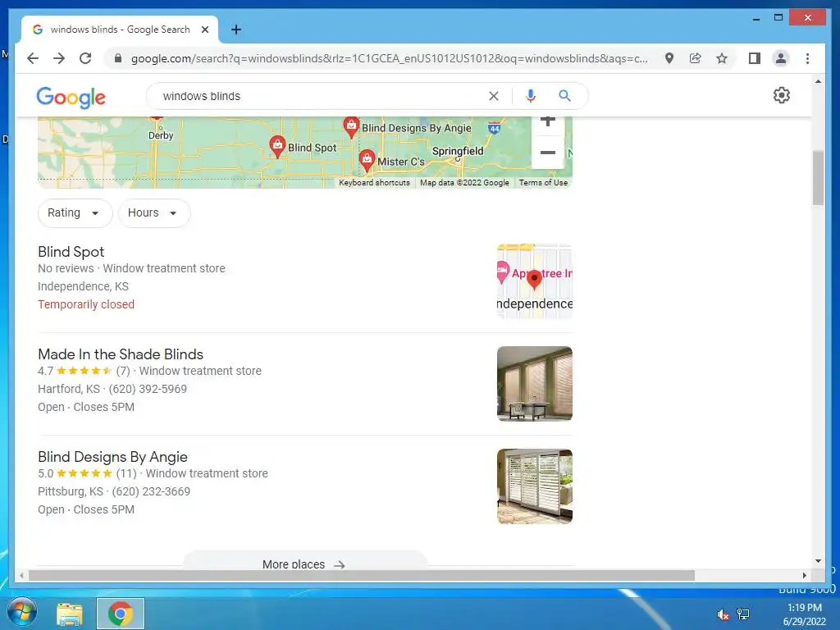Open Google quick settings gear
The height and width of the screenshot is (630, 840).
(781, 95)
